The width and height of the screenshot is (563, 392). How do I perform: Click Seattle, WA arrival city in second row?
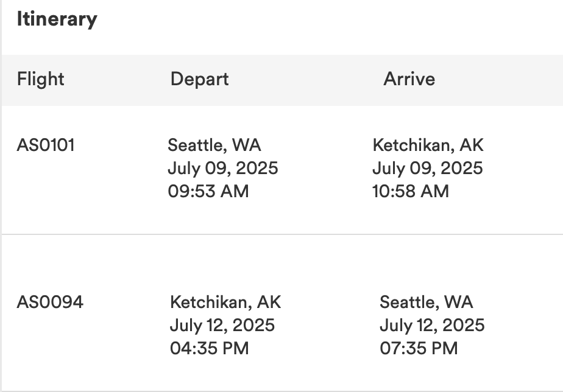click(426, 302)
